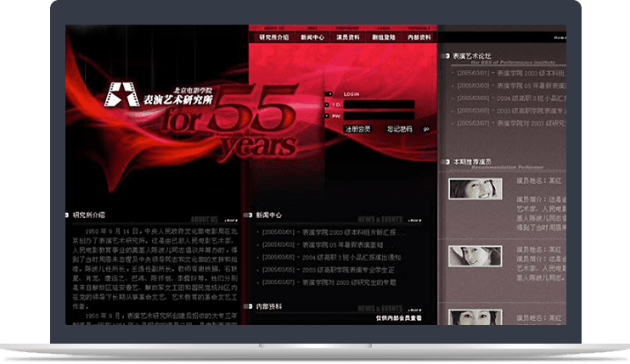Click the bullet icon beside I.D. label
Image resolution: width=630 pixels, height=364 pixels.
(x=327, y=104)
